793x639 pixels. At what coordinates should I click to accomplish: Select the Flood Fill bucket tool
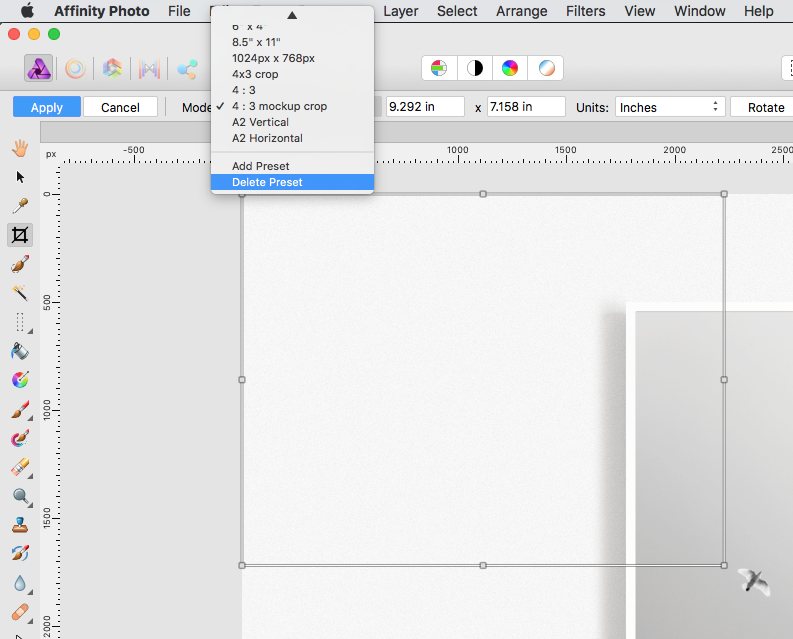point(19,351)
